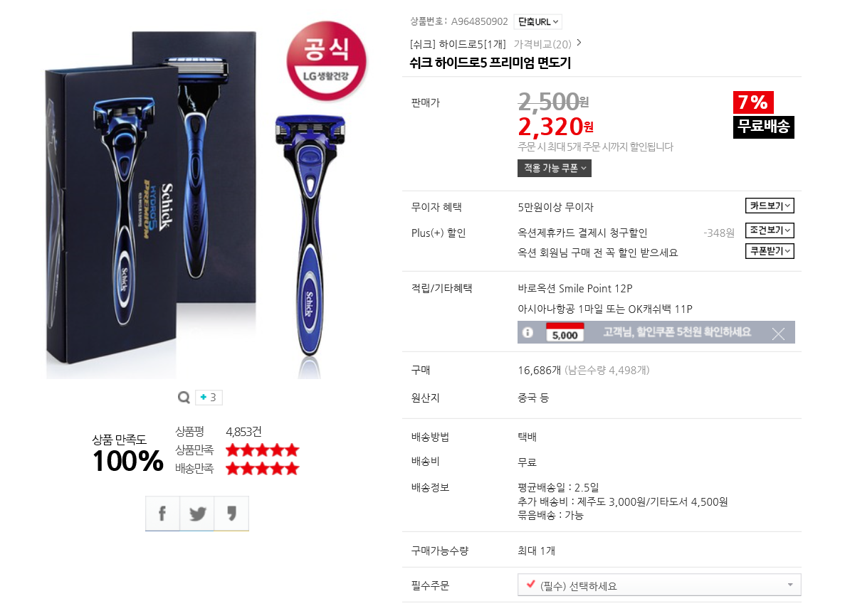
Task: Open the (필수) 선택하세요 option selector
Action: (x=659, y=585)
